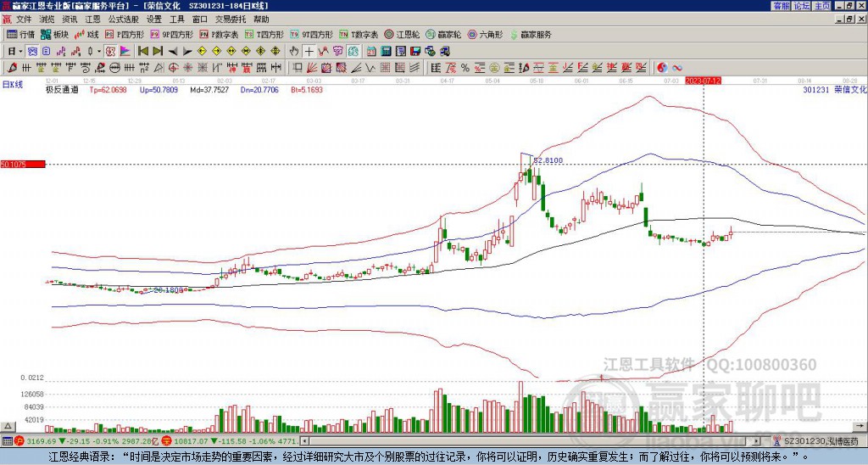Open the calculator icon tool

tap(386, 52)
